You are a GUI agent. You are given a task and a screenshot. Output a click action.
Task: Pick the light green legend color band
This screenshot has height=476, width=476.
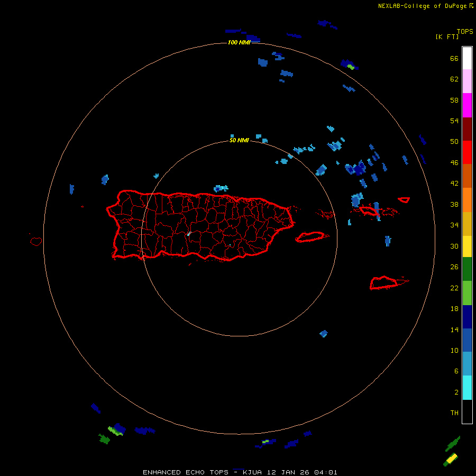(x=467, y=293)
